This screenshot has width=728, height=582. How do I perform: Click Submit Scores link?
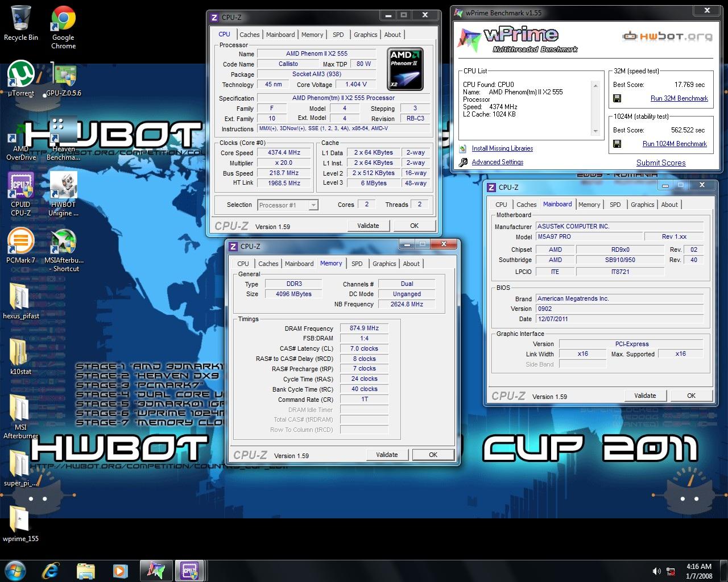coord(661,163)
